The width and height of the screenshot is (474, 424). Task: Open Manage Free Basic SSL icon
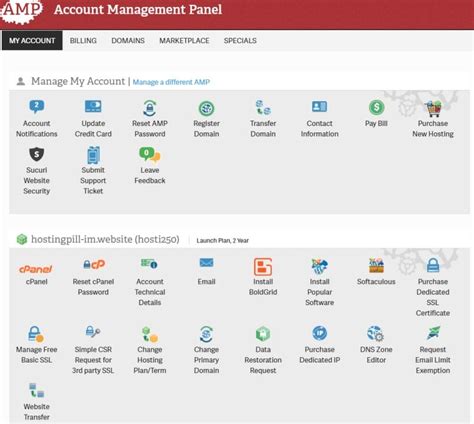tap(36, 334)
